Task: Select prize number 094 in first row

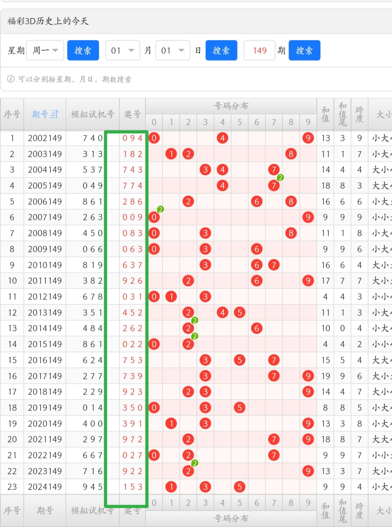Action: click(x=132, y=138)
